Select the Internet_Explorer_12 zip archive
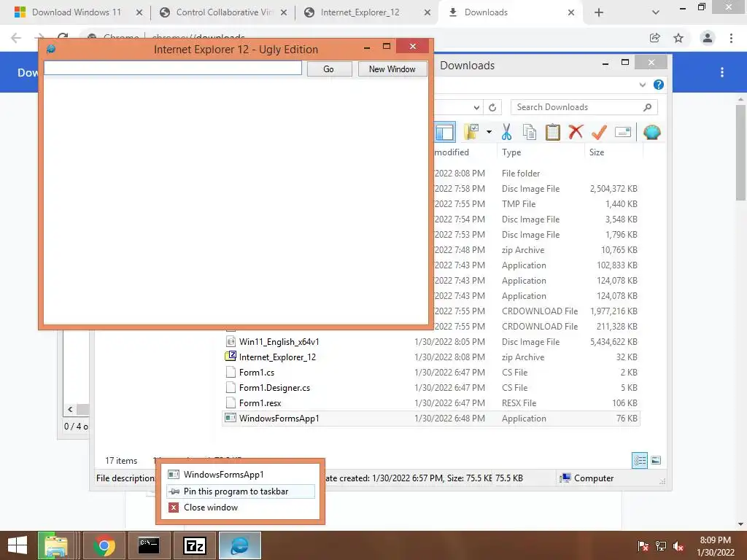The height and width of the screenshot is (560, 747). click(x=431, y=357)
